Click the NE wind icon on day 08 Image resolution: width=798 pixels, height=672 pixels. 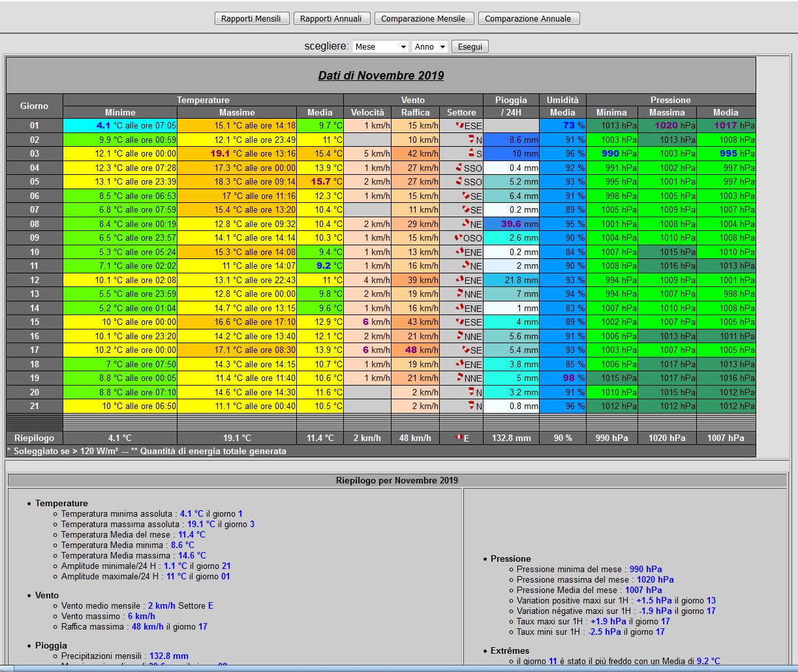[466, 224]
